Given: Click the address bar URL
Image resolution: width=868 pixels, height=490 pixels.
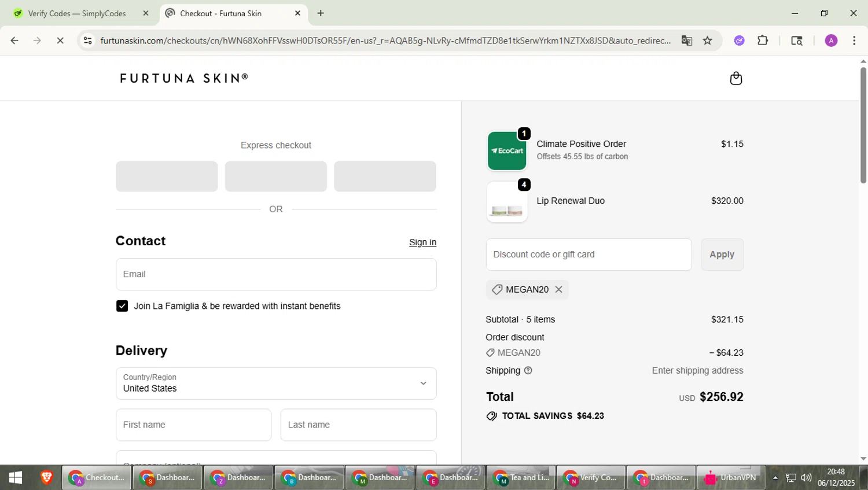Looking at the screenshot, I should (x=385, y=40).
